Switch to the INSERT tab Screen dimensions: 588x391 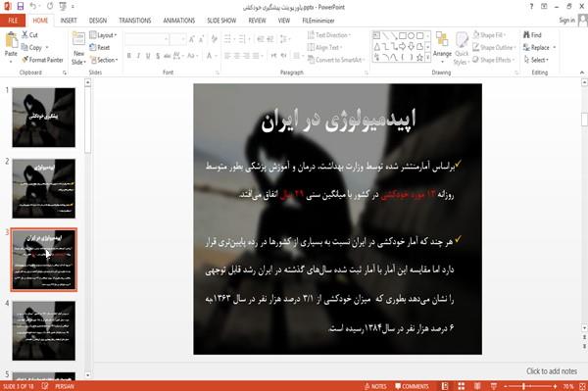click(x=69, y=21)
